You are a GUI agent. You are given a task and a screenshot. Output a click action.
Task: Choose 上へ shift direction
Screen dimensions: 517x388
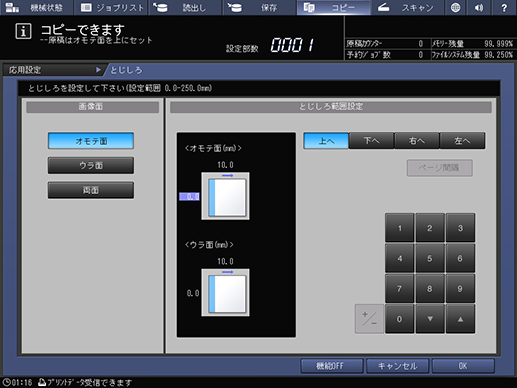[326, 141]
